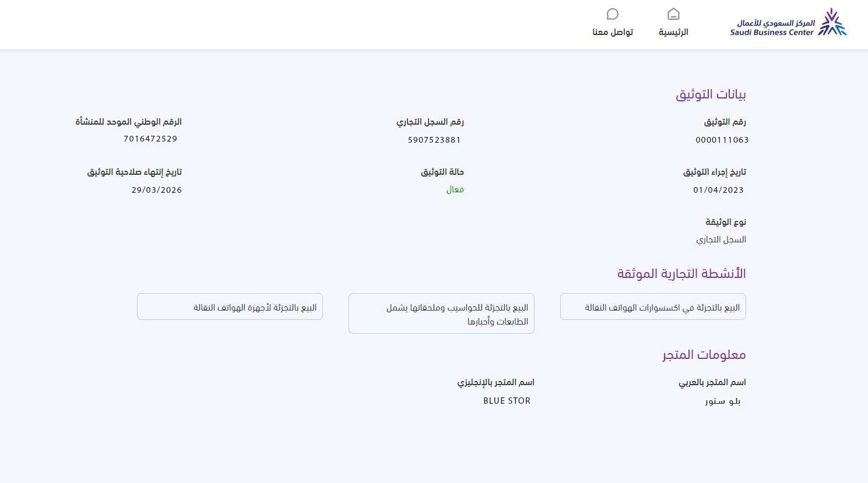Click the English store name BLUE STOR
The image size is (868, 483).
click(x=507, y=401)
